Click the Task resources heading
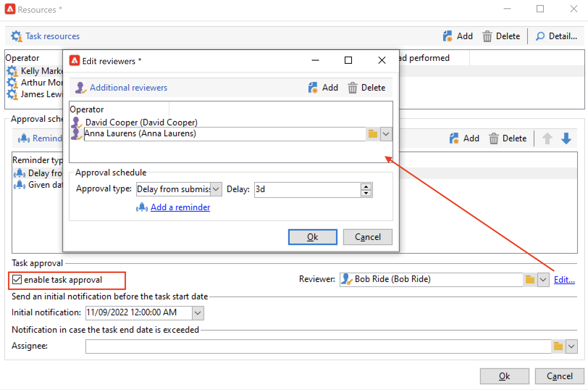The width and height of the screenshot is (588, 390). click(x=52, y=36)
